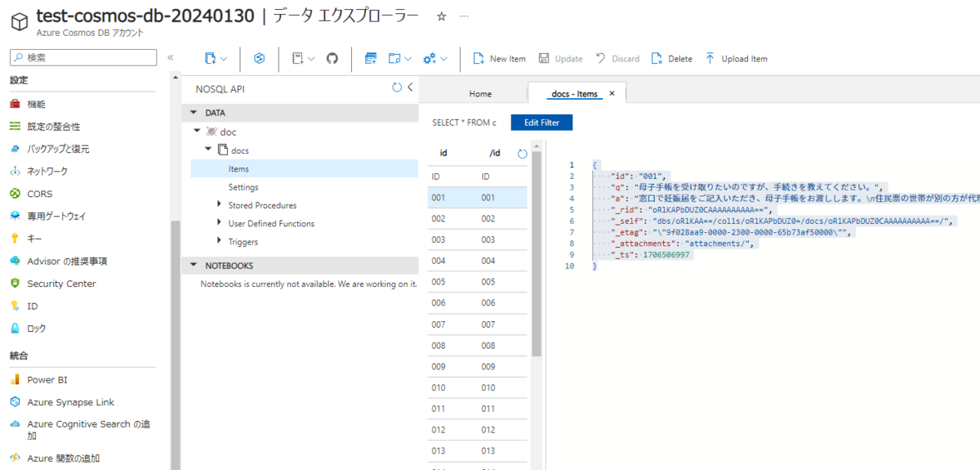980x470 pixels.
Task: Click the Update button
Action: 560,59
